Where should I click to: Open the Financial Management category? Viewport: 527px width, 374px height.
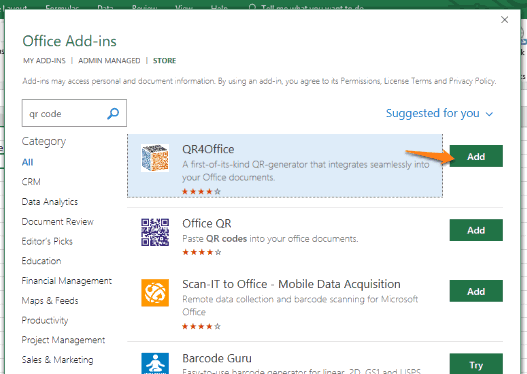point(67,281)
